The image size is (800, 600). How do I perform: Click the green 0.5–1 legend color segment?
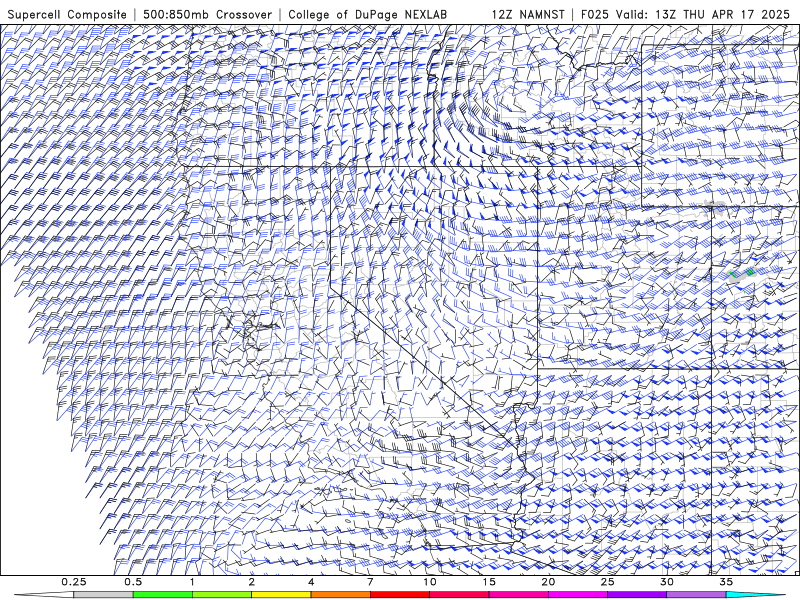163,595
